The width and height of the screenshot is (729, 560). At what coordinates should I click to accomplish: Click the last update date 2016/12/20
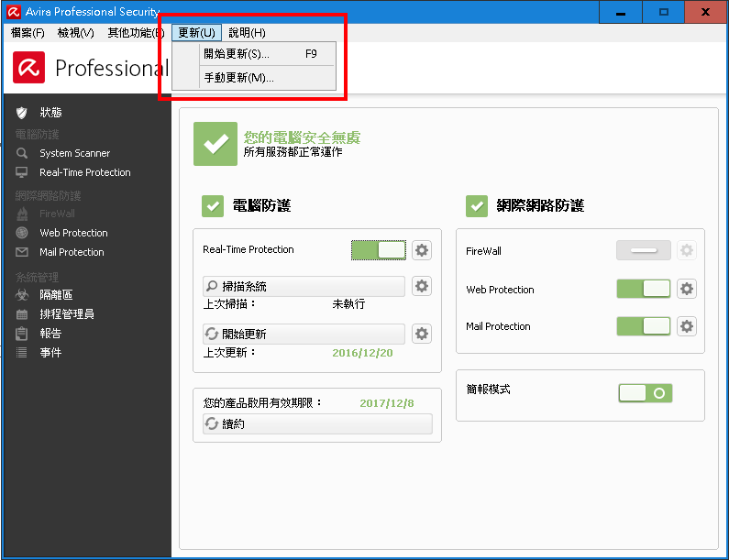pos(362,353)
